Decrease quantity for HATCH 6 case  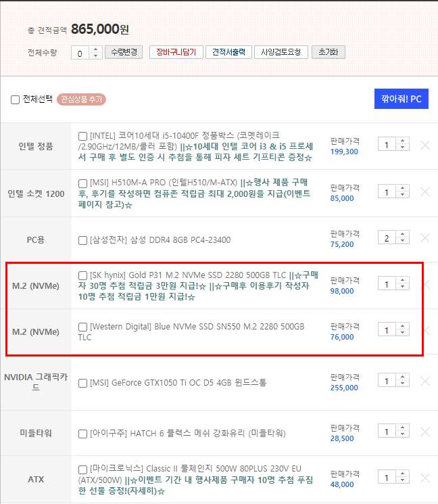point(402,434)
